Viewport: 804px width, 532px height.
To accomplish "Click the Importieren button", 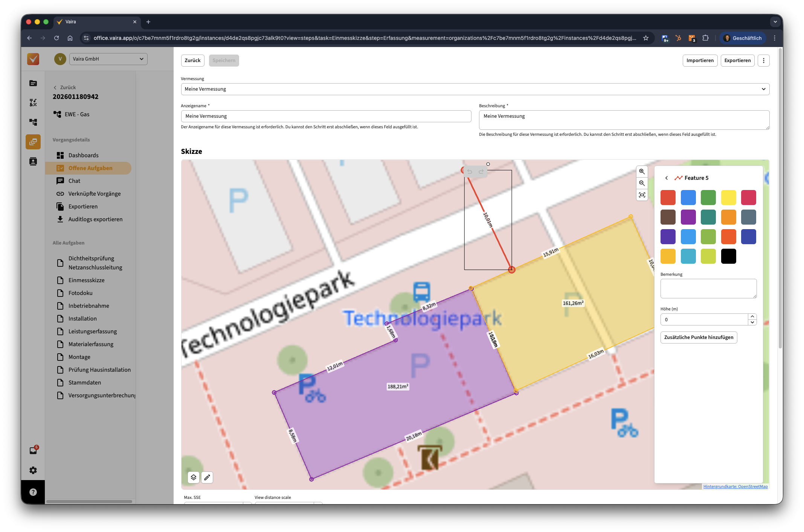I will 700,61.
